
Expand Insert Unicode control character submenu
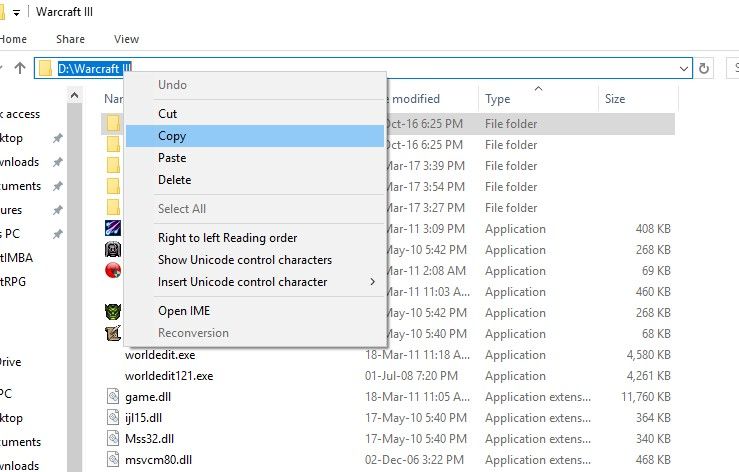pyautogui.click(x=255, y=282)
